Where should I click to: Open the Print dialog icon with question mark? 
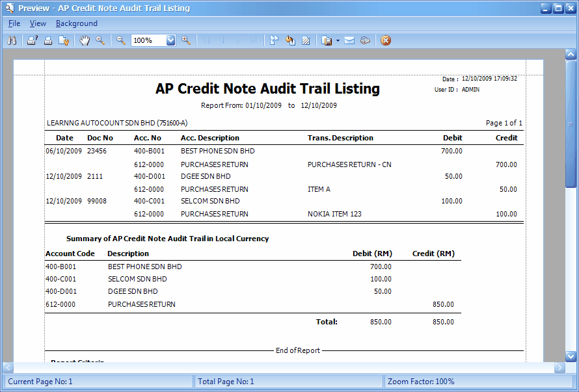(x=33, y=40)
